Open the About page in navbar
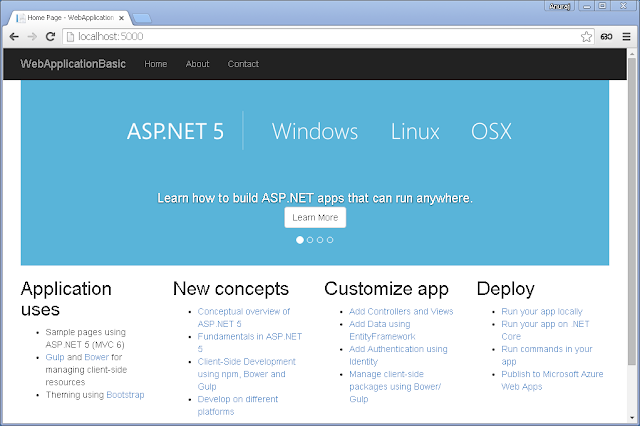 coord(198,64)
